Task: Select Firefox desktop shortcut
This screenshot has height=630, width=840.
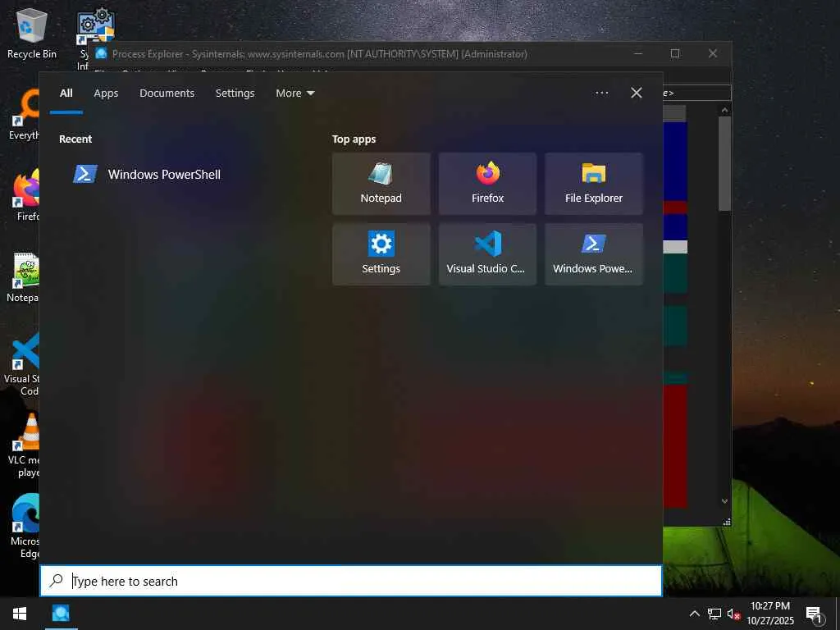Action: pos(25,195)
